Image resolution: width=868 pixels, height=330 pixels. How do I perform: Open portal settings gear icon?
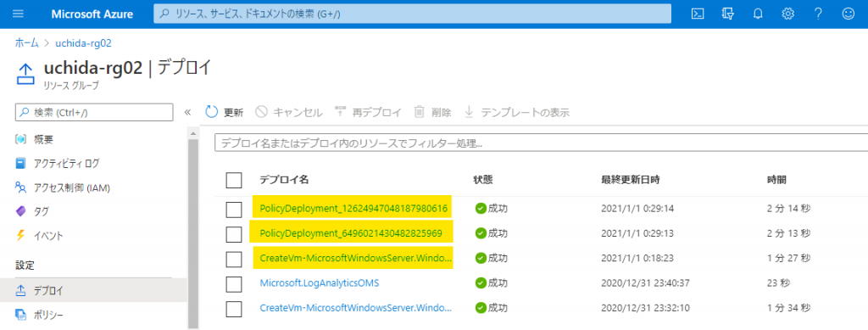(x=787, y=14)
